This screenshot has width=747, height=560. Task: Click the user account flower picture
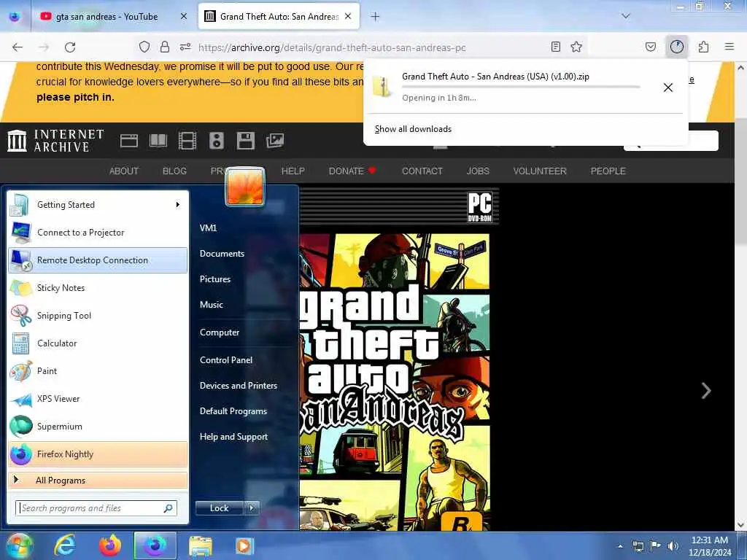click(245, 187)
